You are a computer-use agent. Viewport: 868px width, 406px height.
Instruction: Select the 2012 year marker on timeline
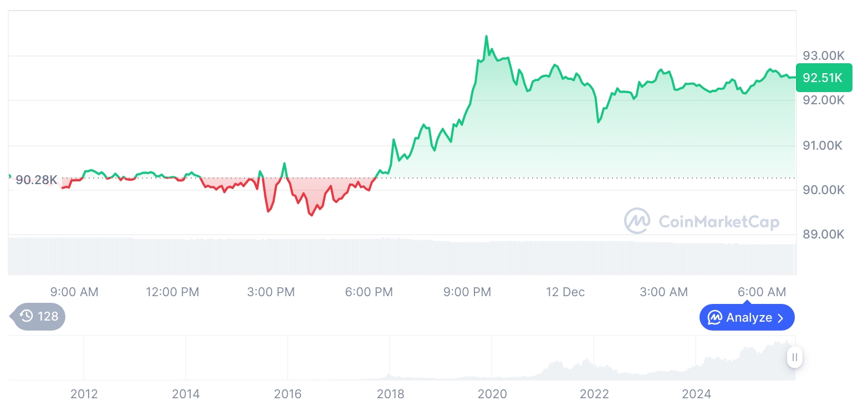click(84, 394)
